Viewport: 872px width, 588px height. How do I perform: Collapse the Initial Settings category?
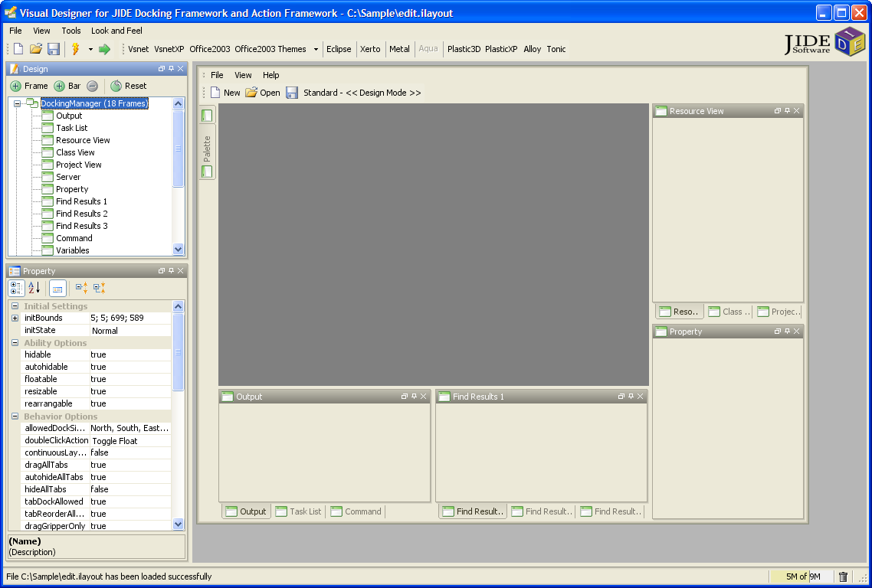pyautogui.click(x=15, y=306)
